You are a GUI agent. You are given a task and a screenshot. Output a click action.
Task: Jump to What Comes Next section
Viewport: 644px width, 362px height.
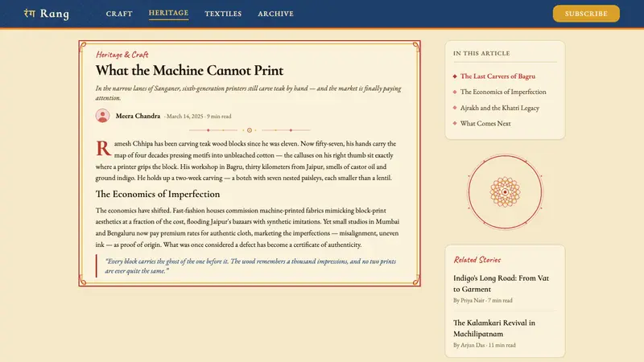coord(485,124)
